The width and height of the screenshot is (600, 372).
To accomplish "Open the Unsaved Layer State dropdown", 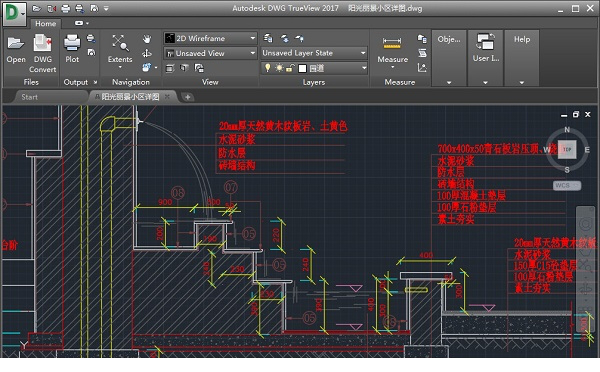I will tap(314, 53).
